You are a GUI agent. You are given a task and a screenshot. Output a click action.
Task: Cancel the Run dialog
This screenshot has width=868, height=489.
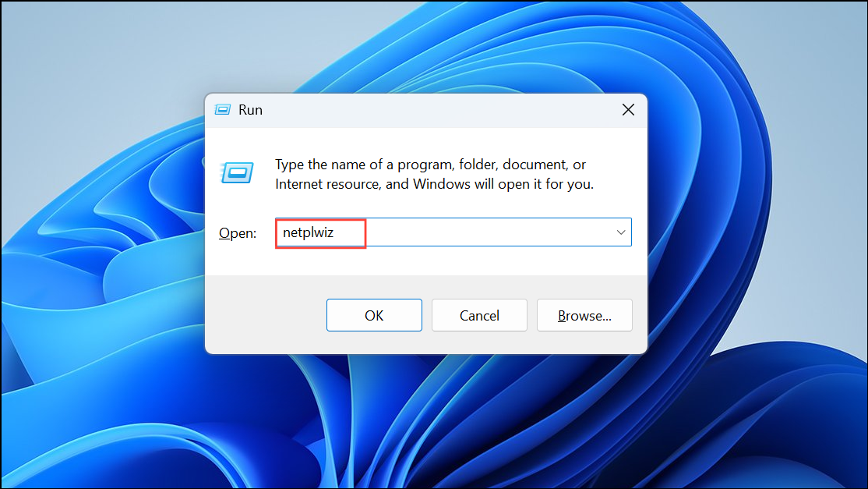coord(479,315)
